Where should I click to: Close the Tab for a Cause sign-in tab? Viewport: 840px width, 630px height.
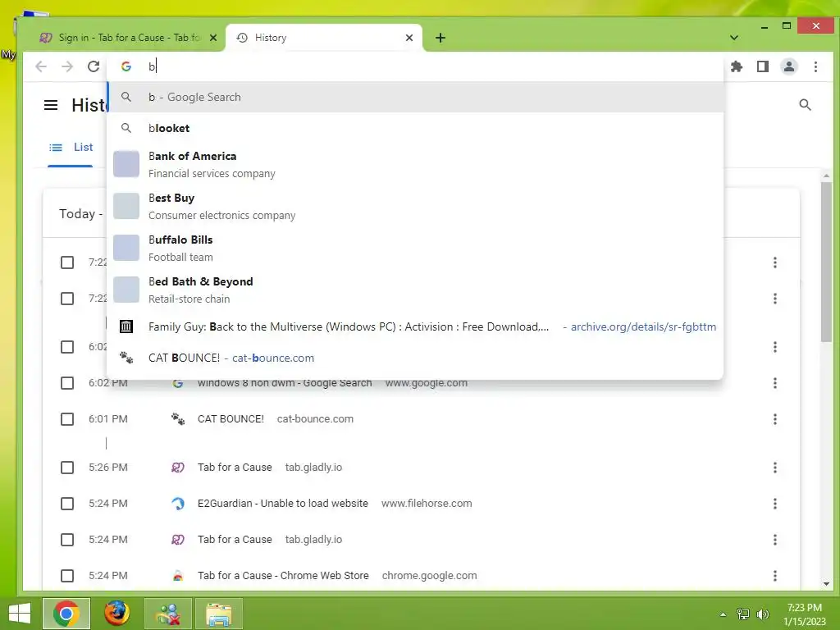coord(213,38)
